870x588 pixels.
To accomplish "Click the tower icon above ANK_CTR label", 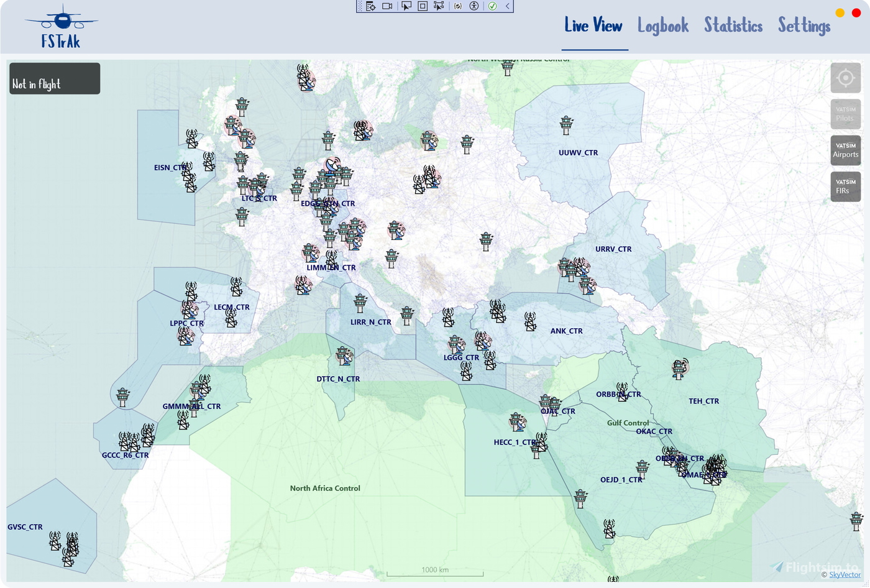I will coord(530,321).
